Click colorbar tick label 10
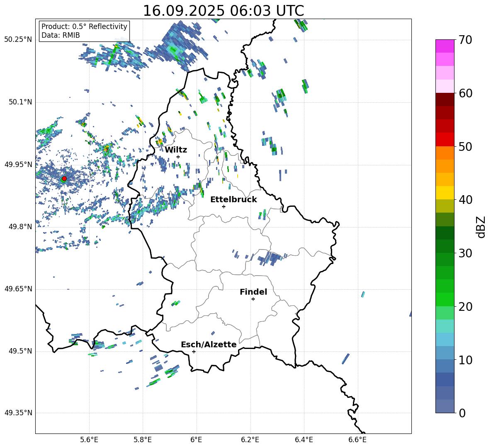Image resolution: width=491 pixels, height=448 pixels. [465, 360]
